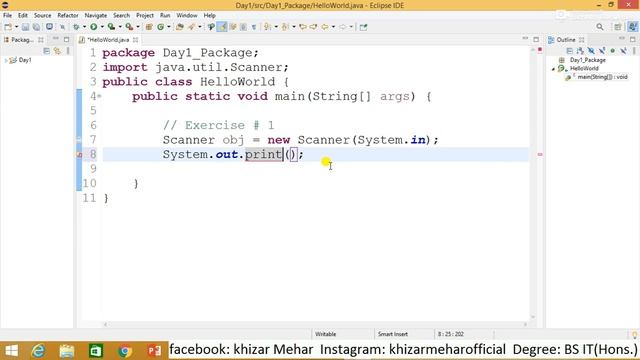Toggle Block Selection mode
Screen dimensions: 640x360
243,27
